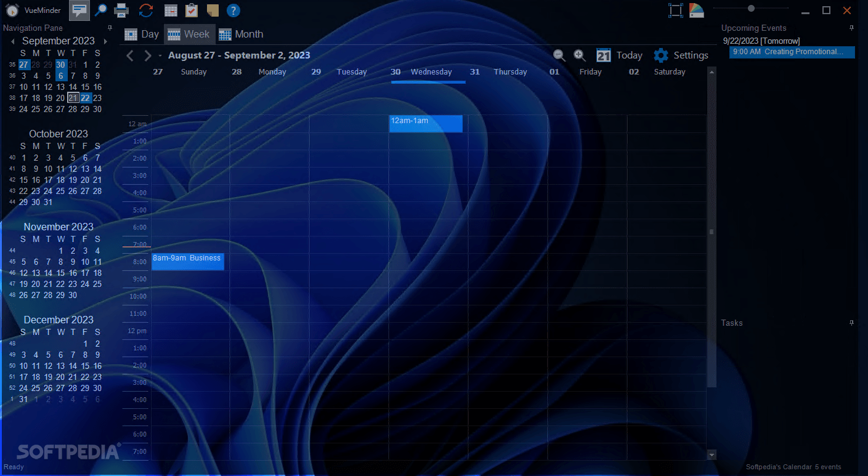Viewport: 868px width, 476px height.
Task: Select September 21 in the mini calendar
Action: tap(73, 98)
